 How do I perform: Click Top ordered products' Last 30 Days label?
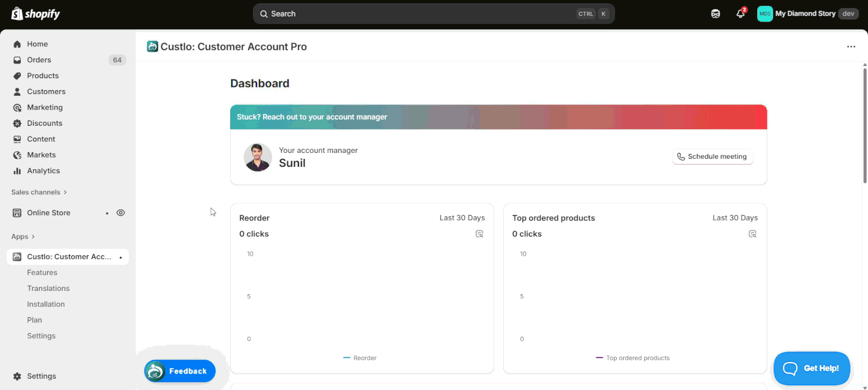click(735, 218)
